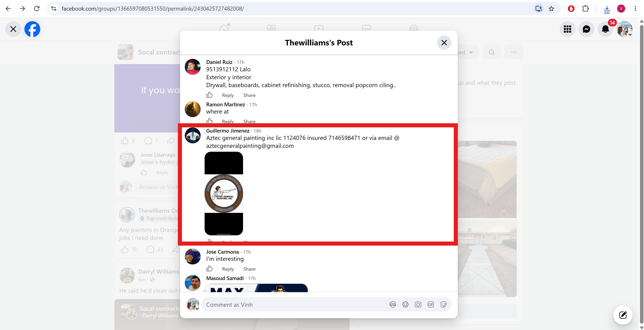This screenshot has height=330, width=644.
Task: Insert an avatar sticker in comment
Action: point(393,304)
